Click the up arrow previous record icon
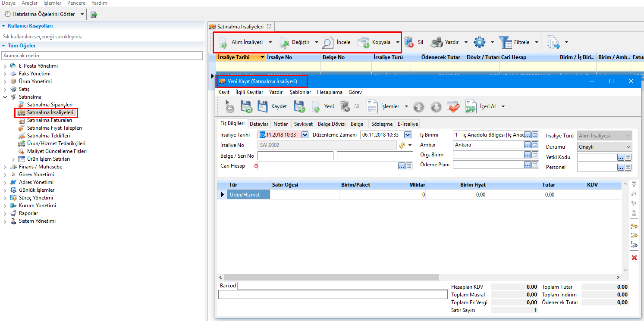This screenshot has height=321, width=644. 419,106
